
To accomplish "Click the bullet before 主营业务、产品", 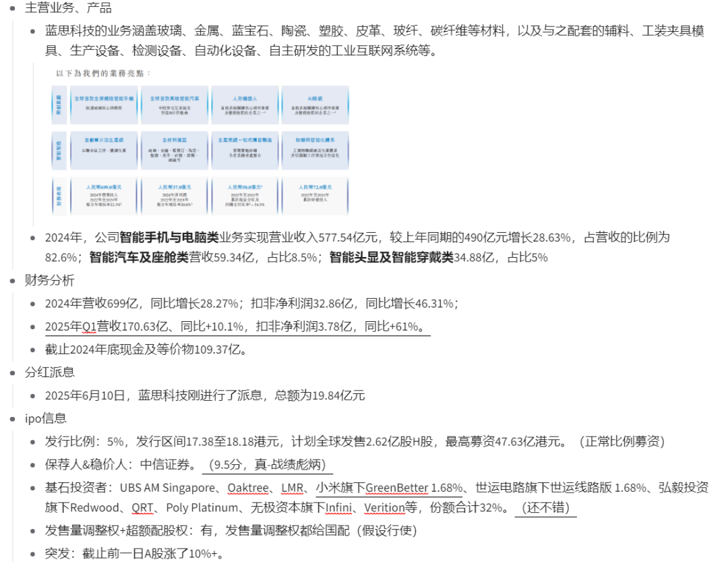I will (x=13, y=8).
